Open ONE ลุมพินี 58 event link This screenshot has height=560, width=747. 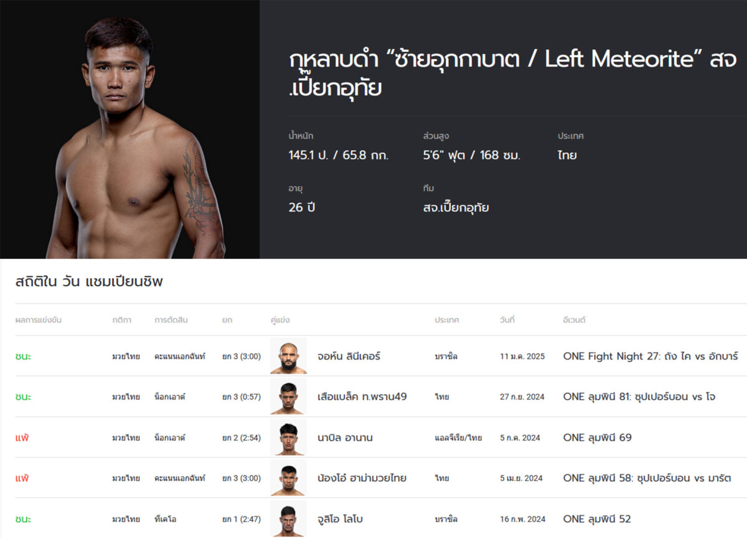tap(647, 478)
